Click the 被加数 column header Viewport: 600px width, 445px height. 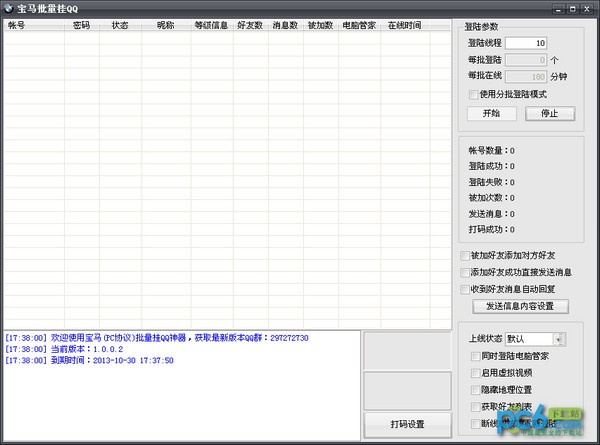[x=321, y=25]
